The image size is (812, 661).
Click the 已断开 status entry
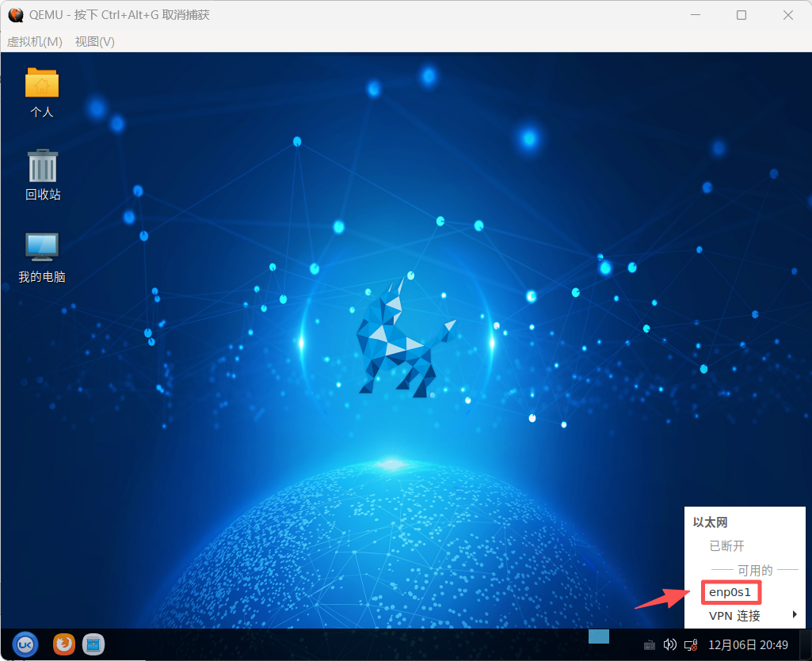726,545
